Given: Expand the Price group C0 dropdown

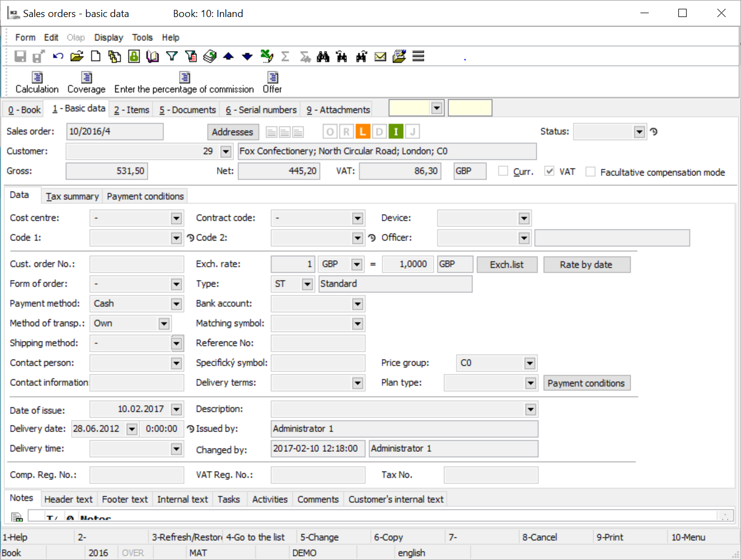Looking at the screenshot, I should [x=530, y=363].
